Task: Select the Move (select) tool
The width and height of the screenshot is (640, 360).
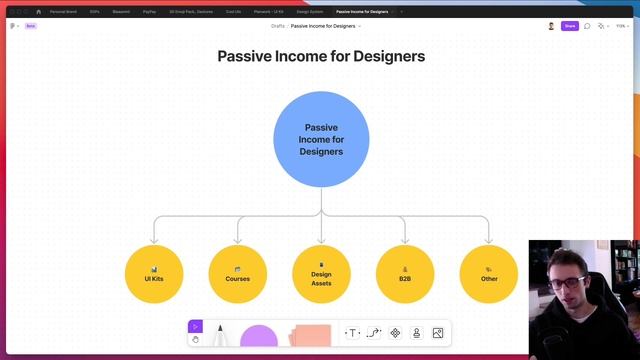Action: coord(195,327)
